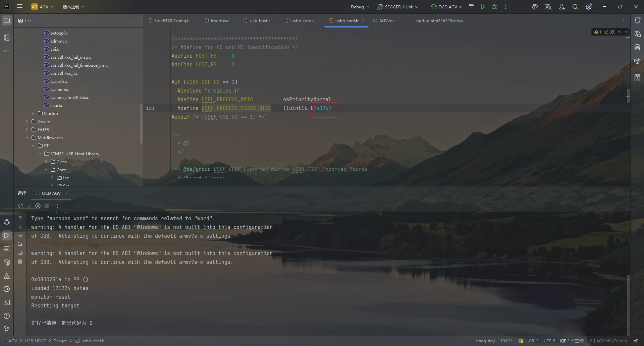
Task: Click line:column 100:31 indicator
Action: tap(506, 341)
